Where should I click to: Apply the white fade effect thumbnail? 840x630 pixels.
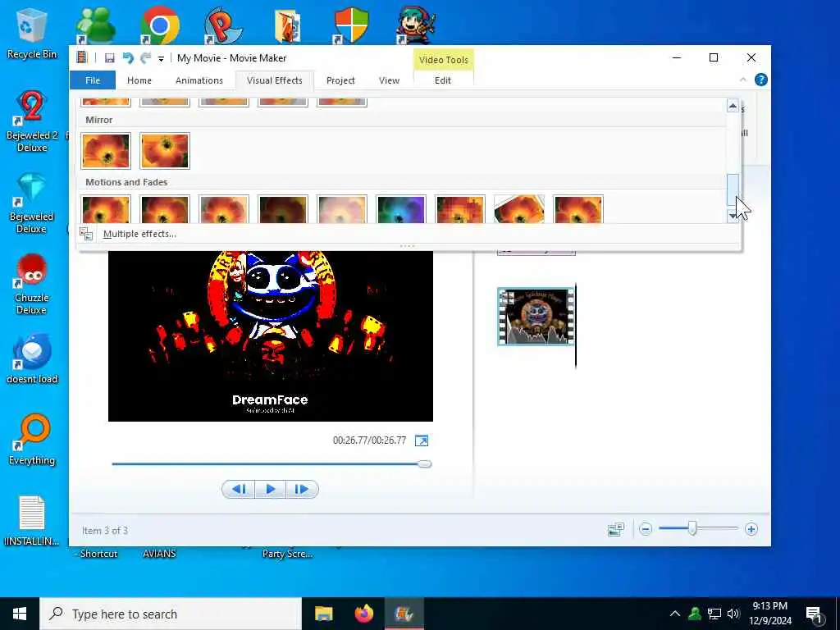tap(342, 209)
